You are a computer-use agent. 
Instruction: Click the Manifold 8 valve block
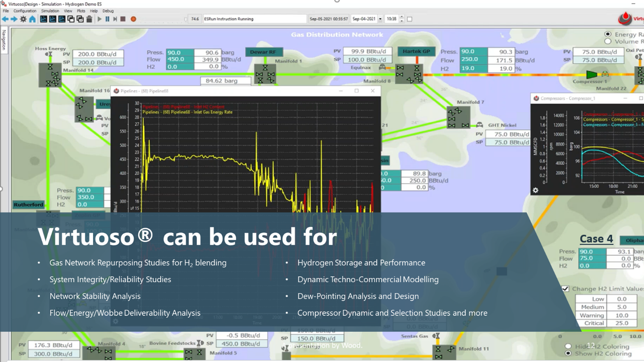(409, 74)
